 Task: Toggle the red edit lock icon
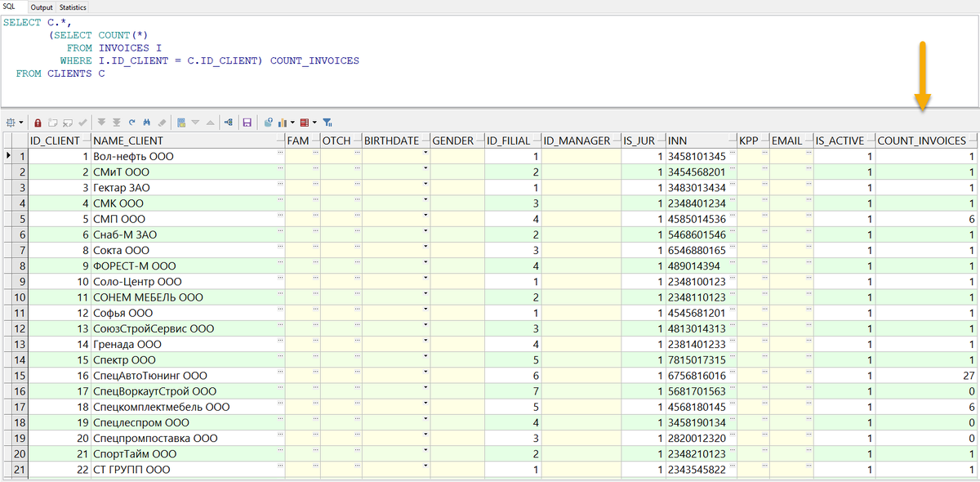(38, 123)
